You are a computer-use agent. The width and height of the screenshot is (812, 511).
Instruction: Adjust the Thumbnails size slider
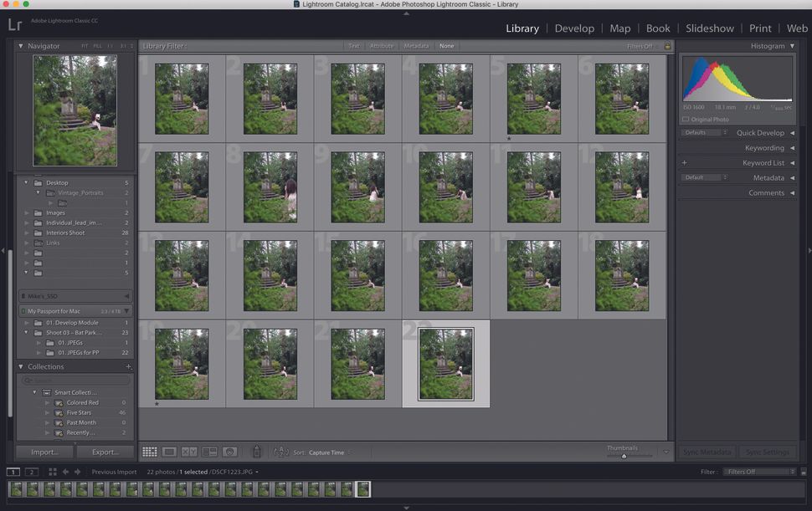pos(624,455)
